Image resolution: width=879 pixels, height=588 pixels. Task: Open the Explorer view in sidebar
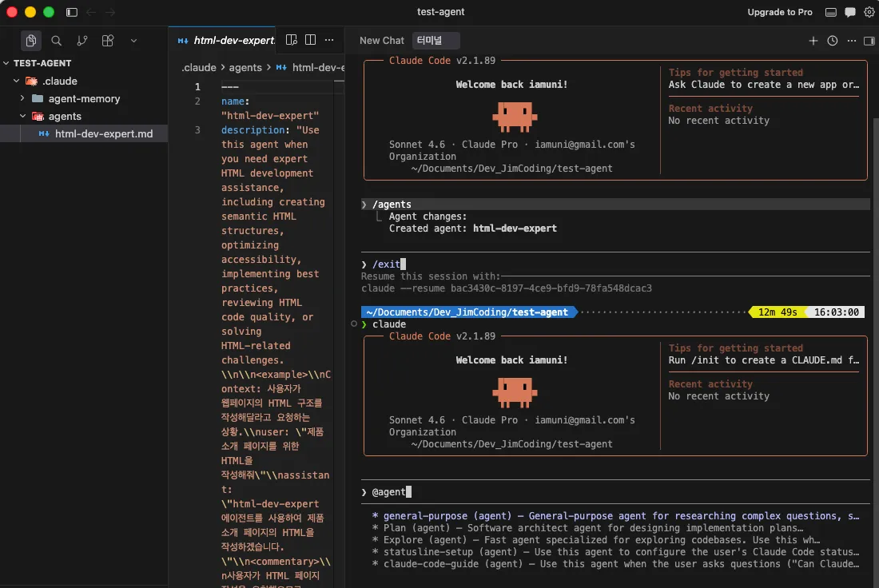31,40
